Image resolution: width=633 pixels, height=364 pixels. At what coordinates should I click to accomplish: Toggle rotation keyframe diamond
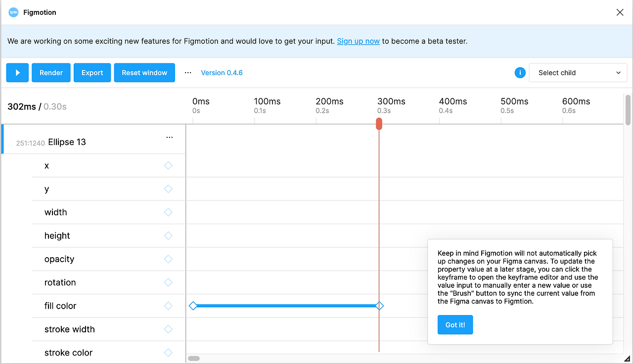(x=168, y=282)
